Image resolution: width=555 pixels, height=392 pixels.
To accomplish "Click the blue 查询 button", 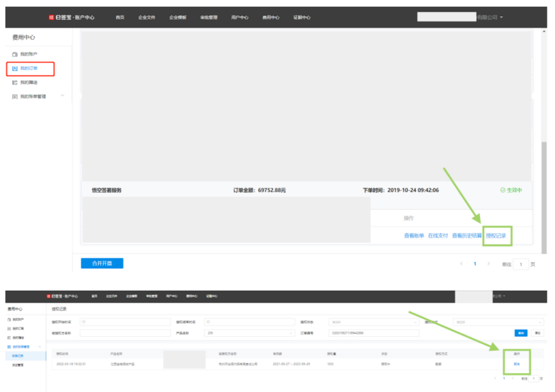I will [x=521, y=333].
